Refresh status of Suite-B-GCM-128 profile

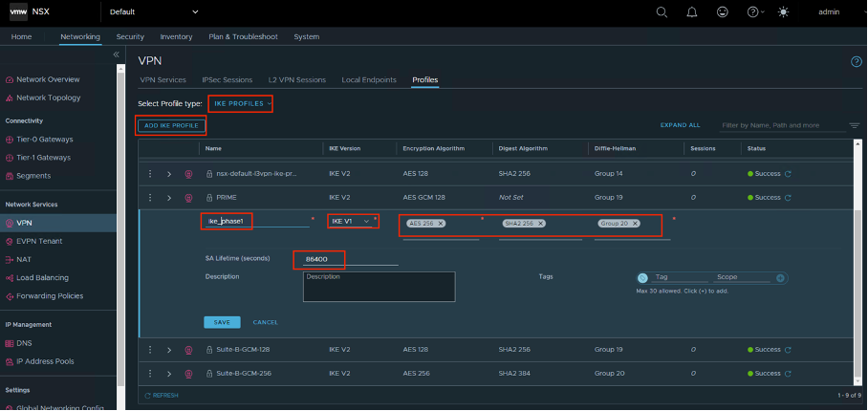click(x=789, y=350)
